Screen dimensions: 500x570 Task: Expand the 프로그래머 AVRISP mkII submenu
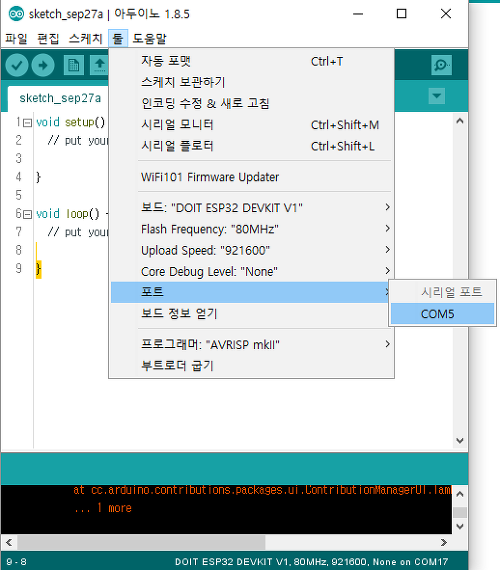252,344
